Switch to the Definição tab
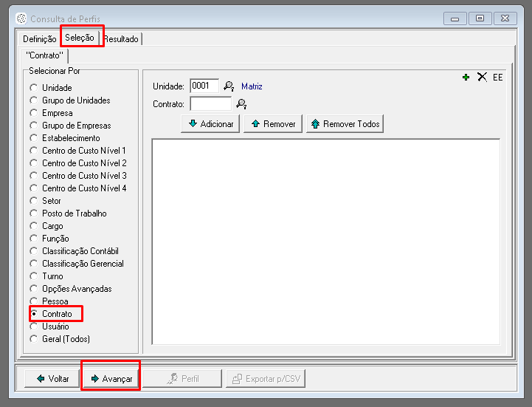The width and height of the screenshot is (532, 407). [x=39, y=39]
